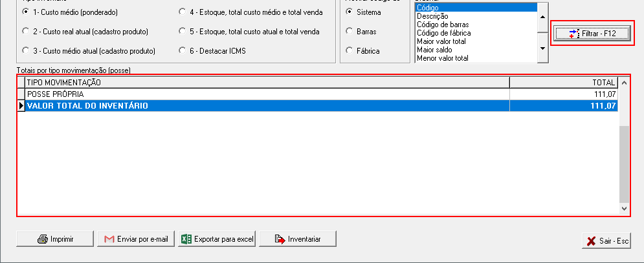Pick Descrição in the ordering list

[476, 16]
